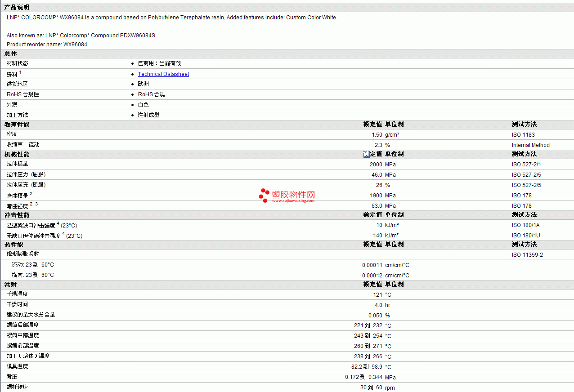The width and height of the screenshot is (574, 392).
Task: Select the 材料状态 row label
Action: coord(17,63)
